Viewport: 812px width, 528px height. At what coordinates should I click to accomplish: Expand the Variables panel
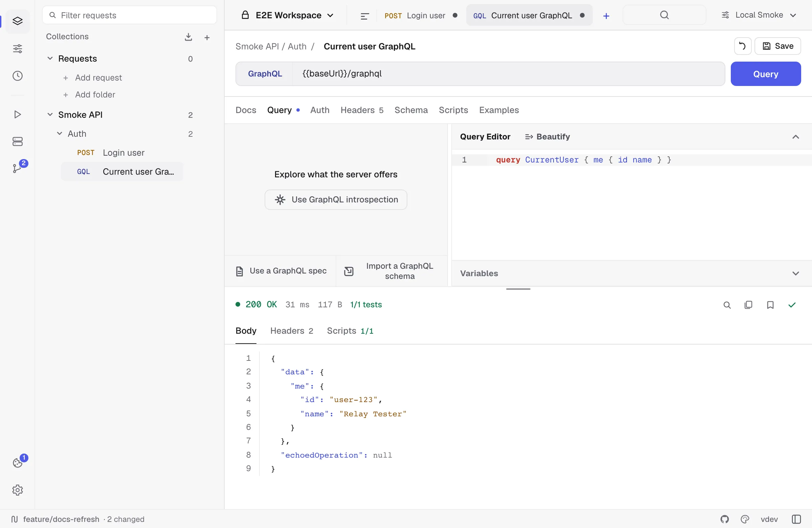point(795,273)
